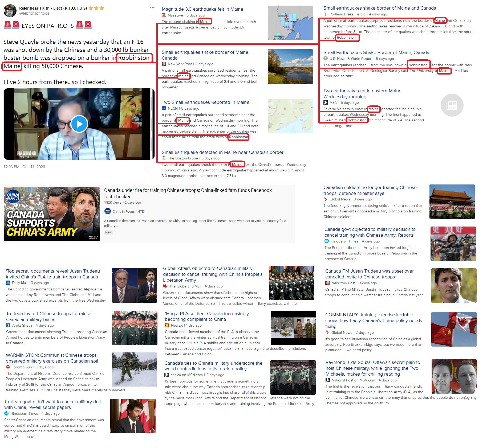This screenshot has width=495, height=448.
Task: Open the Trudeau close-up portrait thumbnail
Action: tap(454, 286)
